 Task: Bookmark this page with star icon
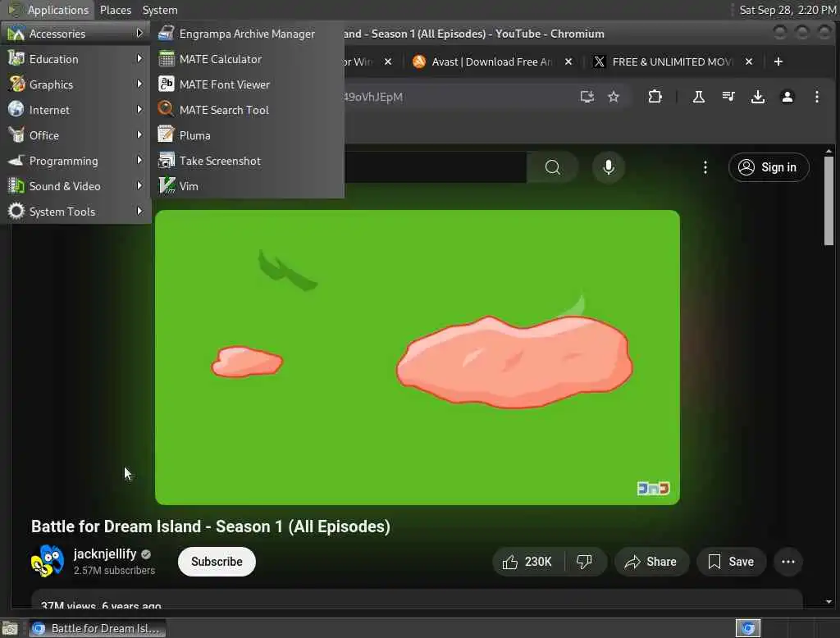(614, 97)
